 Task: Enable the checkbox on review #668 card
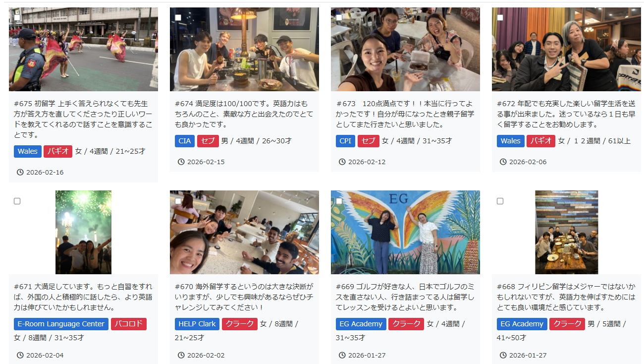(x=500, y=201)
